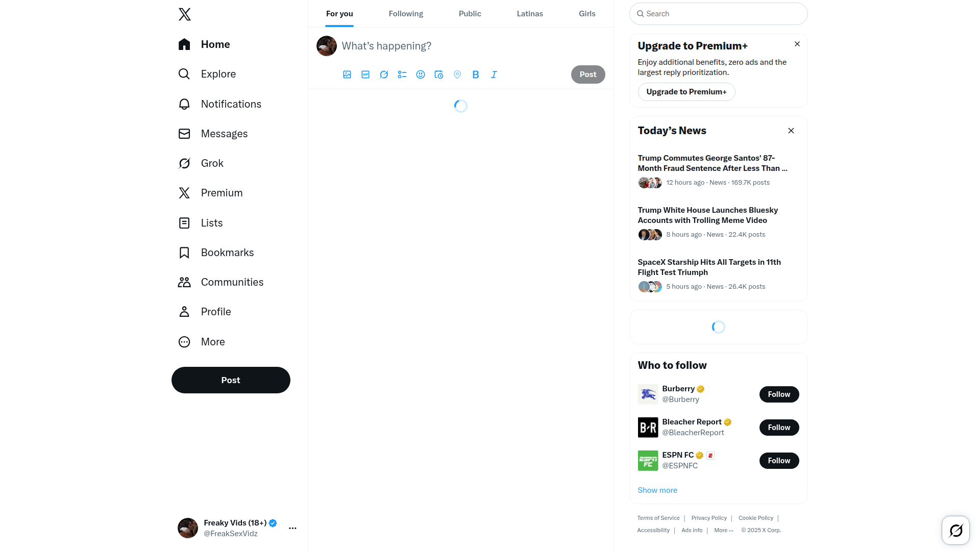Open the emoji picker
Viewport: 980px width, 551px height.
pyautogui.click(x=421, y=74)
